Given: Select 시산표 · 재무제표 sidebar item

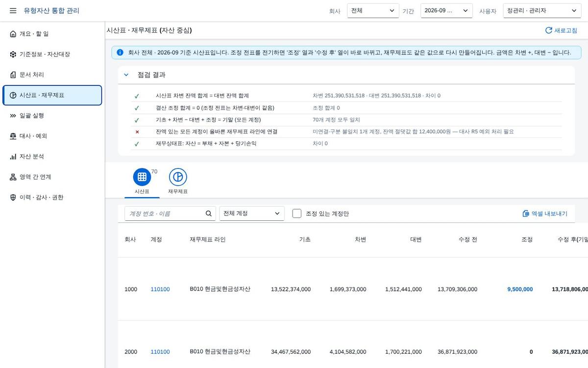Looking at the screenshot, I should (52, 95).
